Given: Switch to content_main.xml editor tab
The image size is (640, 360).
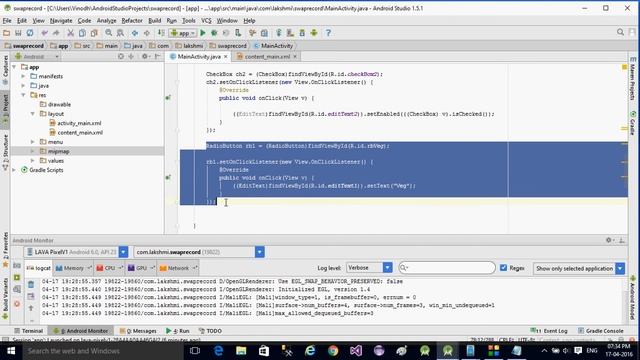Looking at the screenshot, I should coord(267,57).
